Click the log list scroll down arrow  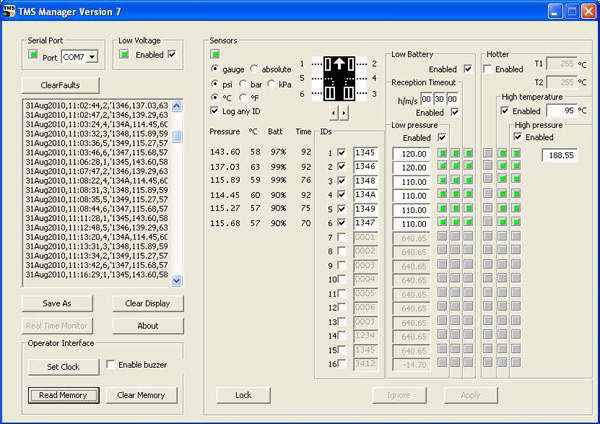[177, 280]
